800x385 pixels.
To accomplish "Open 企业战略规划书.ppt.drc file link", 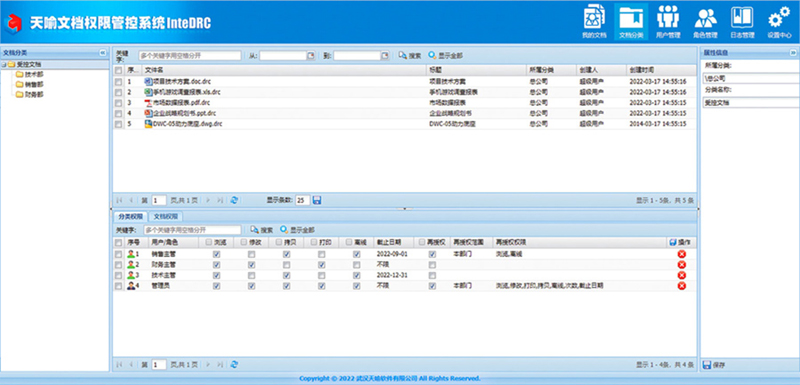I will [x=184, y=113].
